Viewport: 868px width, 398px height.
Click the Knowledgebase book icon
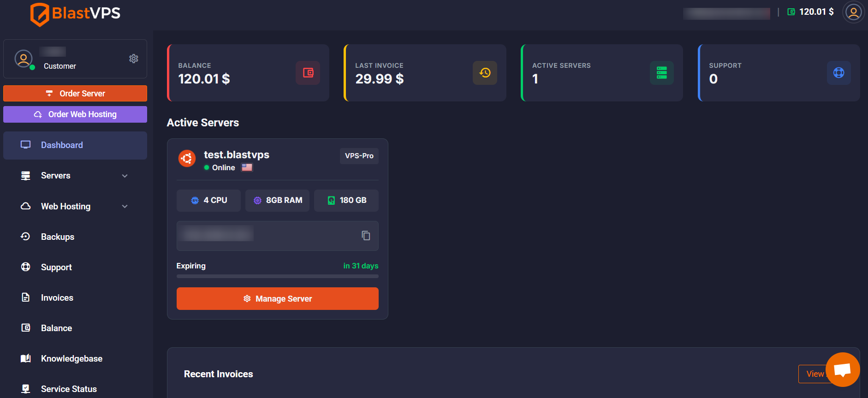26,358
